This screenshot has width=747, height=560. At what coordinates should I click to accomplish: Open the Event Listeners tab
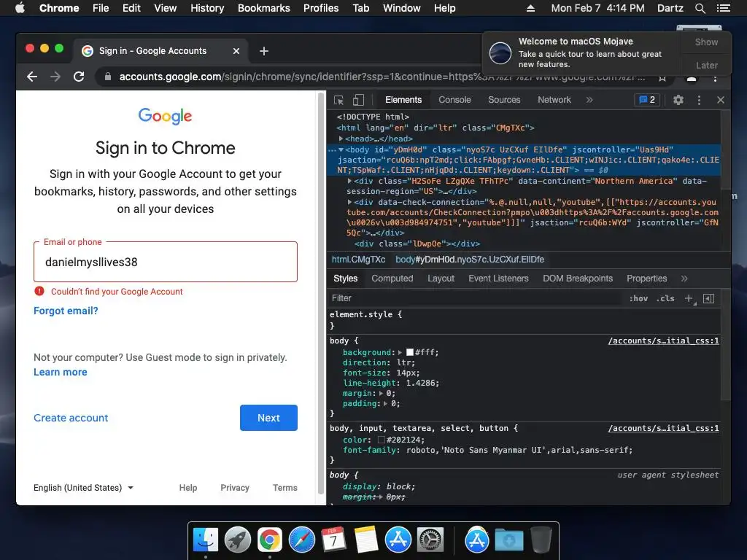(x=498, y=279)
